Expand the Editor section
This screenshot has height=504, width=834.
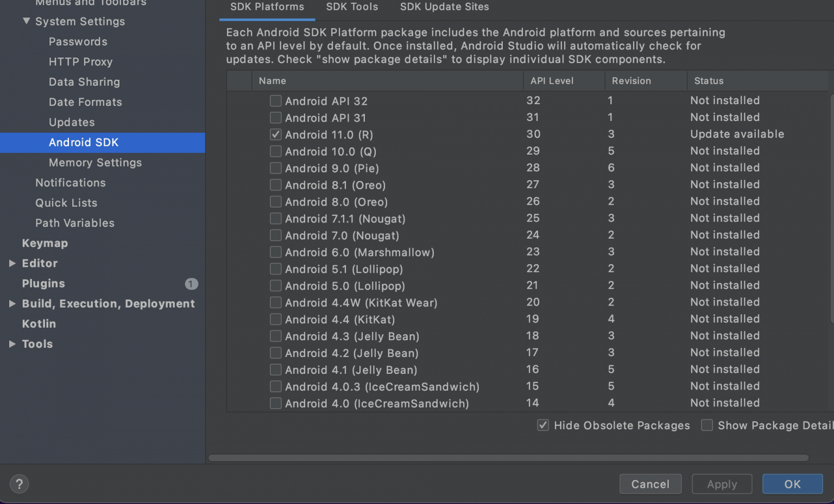pos(12,263)
